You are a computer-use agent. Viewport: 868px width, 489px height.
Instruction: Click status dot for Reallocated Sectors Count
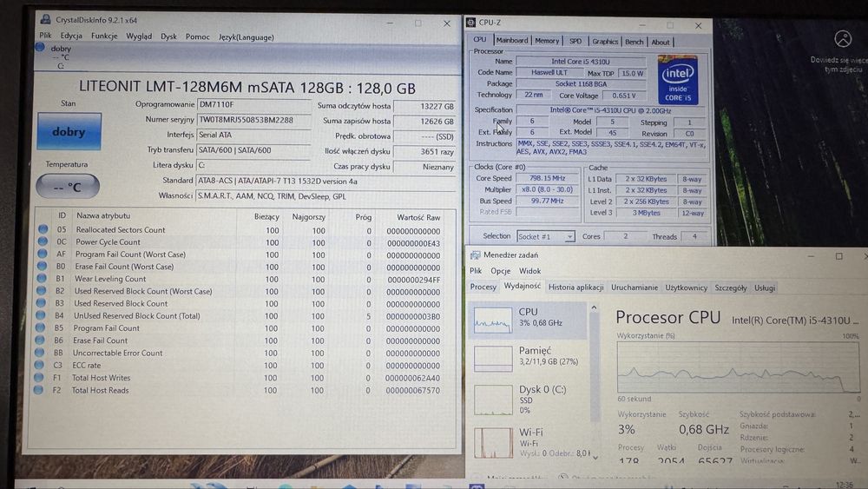point(43,228)
